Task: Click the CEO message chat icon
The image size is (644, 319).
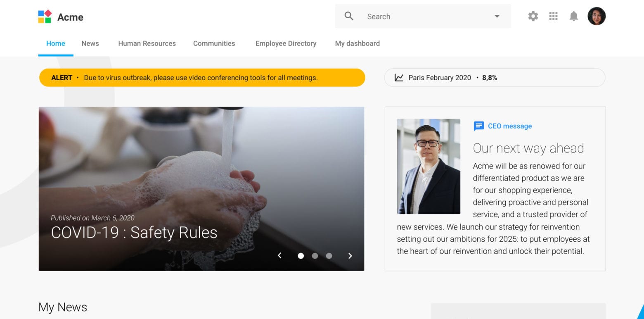Action: pyautogui.click(x=478, y=126)
